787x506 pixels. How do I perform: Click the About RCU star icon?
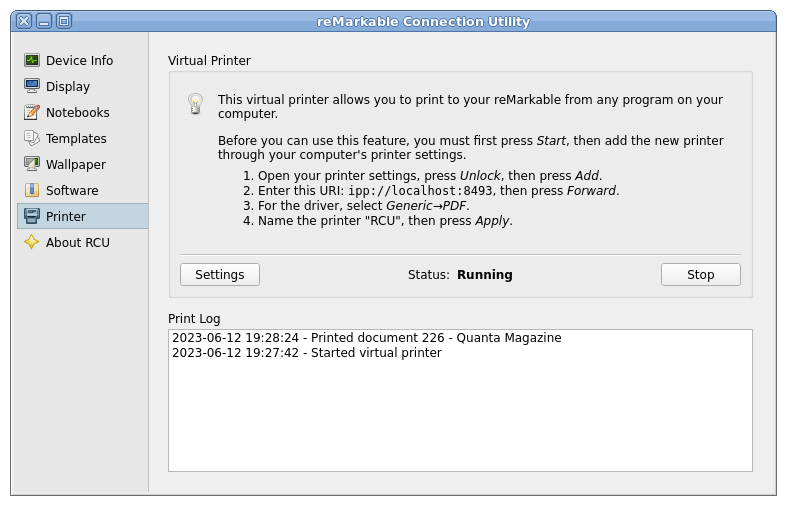tap(32, 242)
